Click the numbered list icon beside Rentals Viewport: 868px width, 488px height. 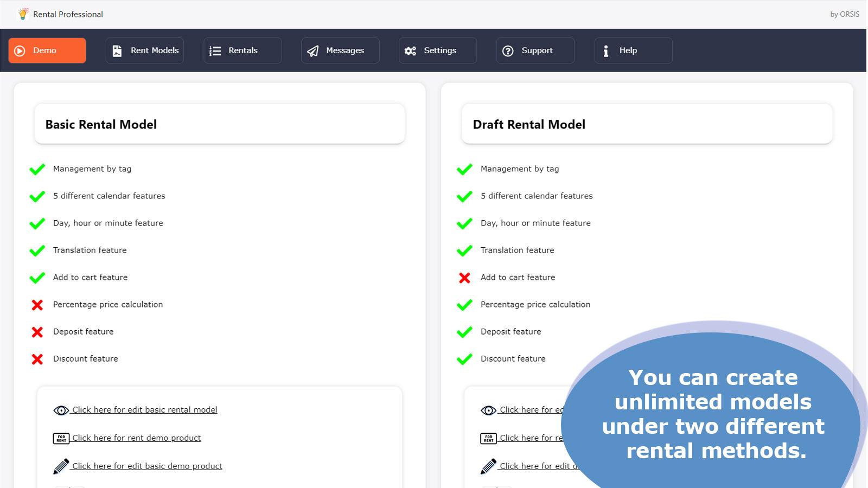pos(215,50)
